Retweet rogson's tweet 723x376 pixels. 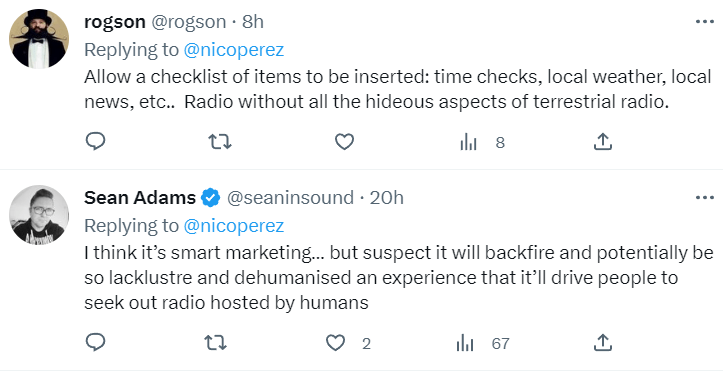pos(219,142)
